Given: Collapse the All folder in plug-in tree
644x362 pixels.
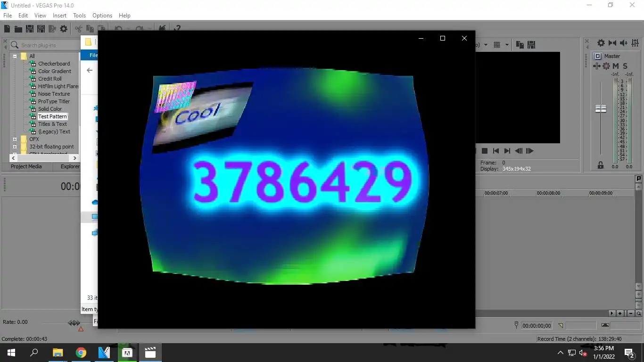Looking at the screenshot, I should (x=15, y=56).
